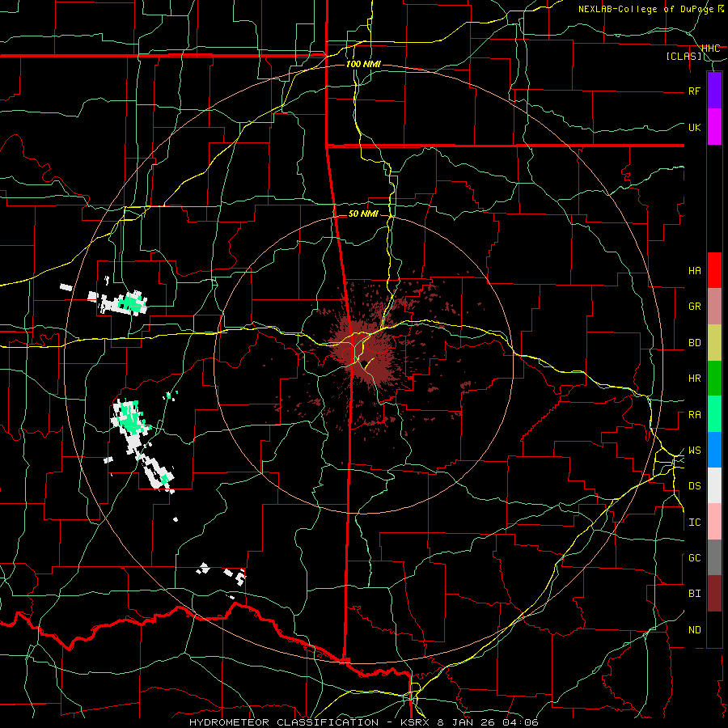Click the gray GC legend swatch
The width and height of the screenshot is (728, 728).
714,557
